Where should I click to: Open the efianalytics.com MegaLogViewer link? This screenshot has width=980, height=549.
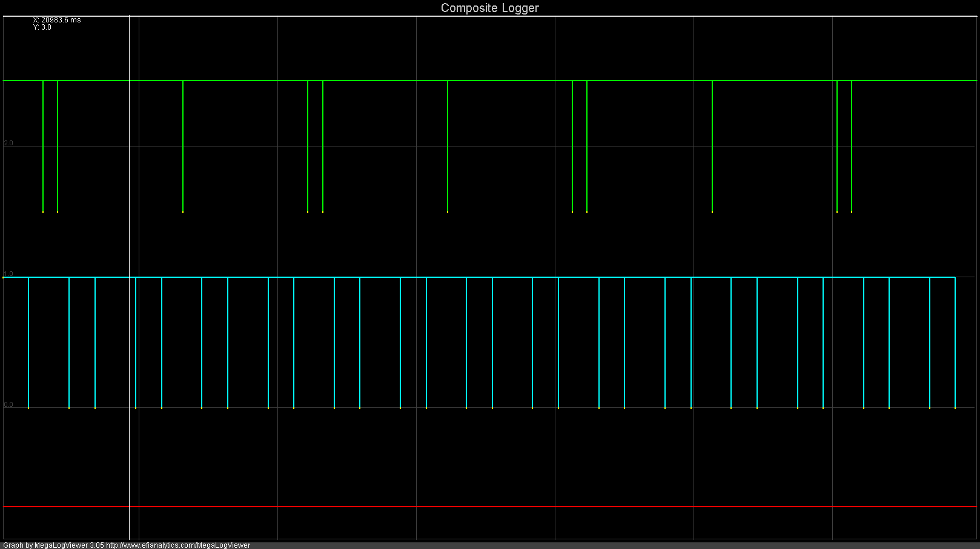click(x=177, y=545)
